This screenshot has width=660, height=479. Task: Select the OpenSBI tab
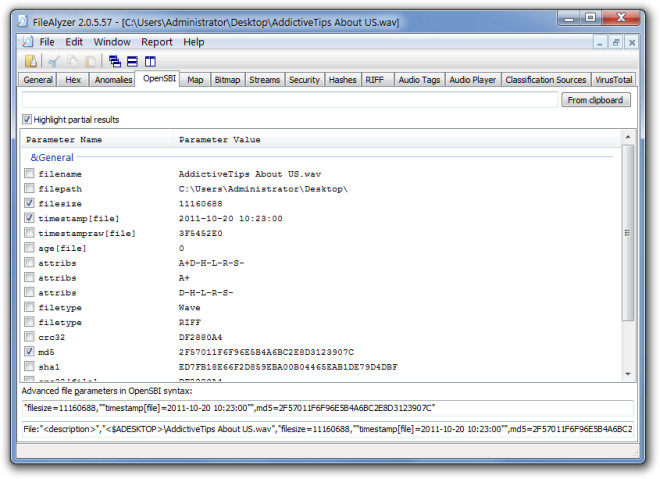coord(159,78)
